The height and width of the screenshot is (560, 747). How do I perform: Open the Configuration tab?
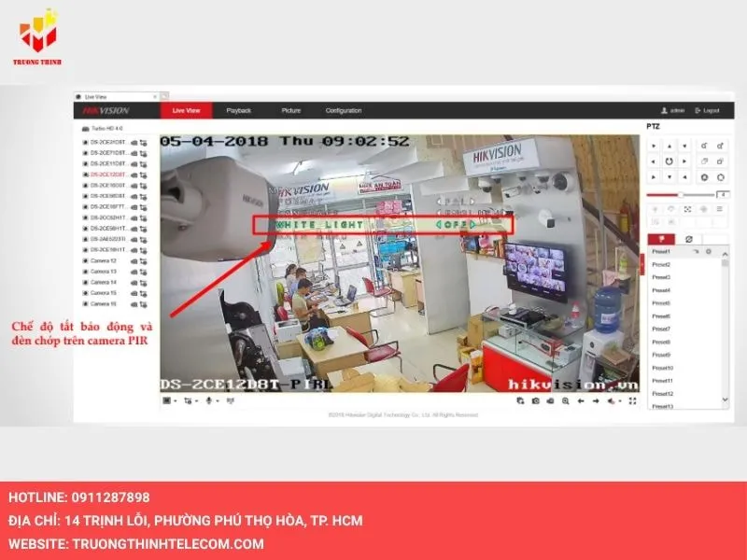(x=343, y=110)
